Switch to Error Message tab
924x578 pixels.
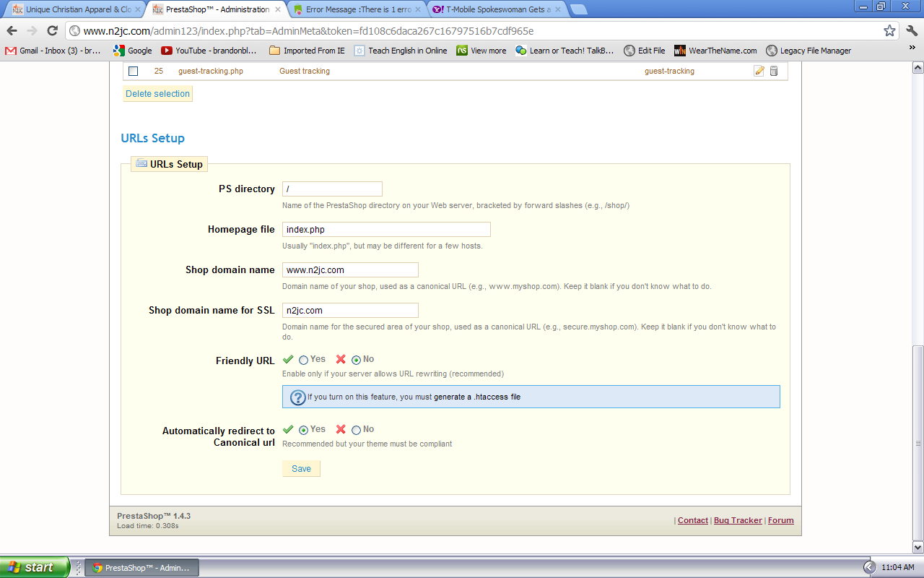(x=357, y=9)
